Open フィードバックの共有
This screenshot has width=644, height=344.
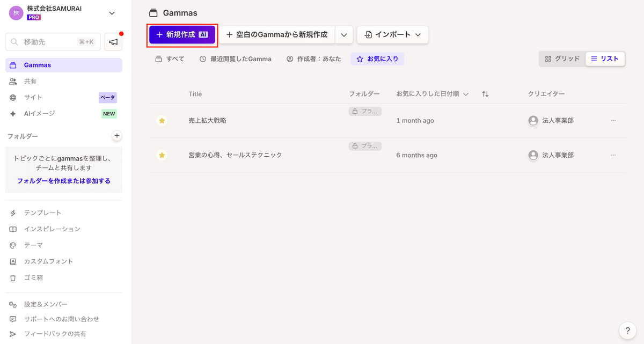(64, 333)
